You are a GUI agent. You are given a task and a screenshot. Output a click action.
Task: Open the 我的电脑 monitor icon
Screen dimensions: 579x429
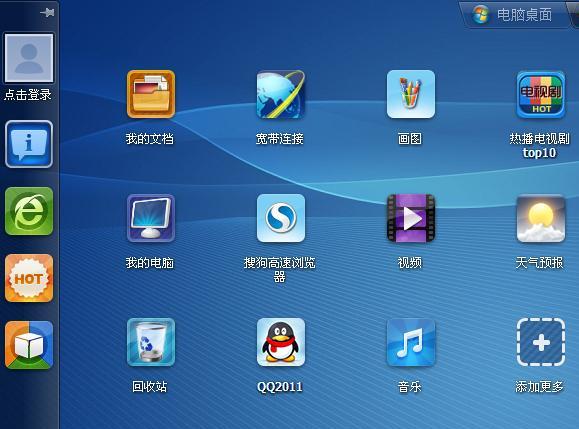point(151,218)
